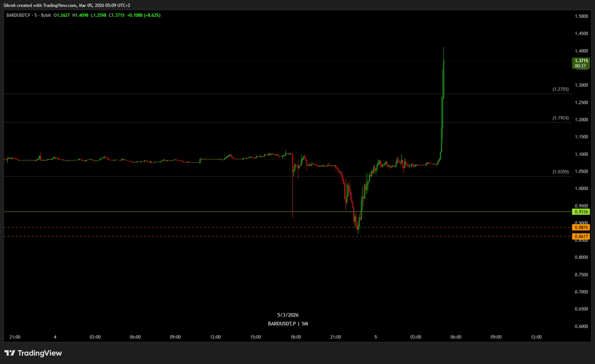Screen dimensions: 595x364
Task: Click the day 5 marker on time axis
Action: [376, 337]
